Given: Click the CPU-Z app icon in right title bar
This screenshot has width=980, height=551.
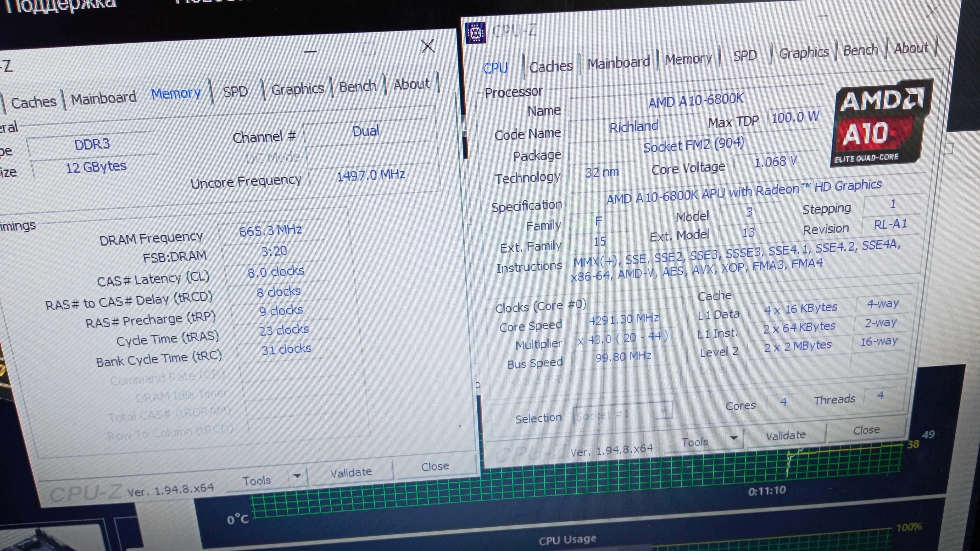Looking at the screenshot, I should (x=475, y=33).
